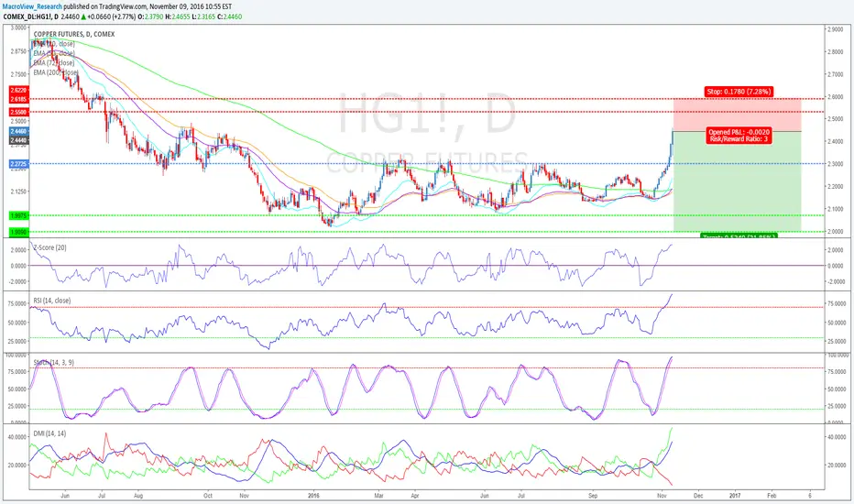Click the H:2.4655 high value in header

[178, 16]
